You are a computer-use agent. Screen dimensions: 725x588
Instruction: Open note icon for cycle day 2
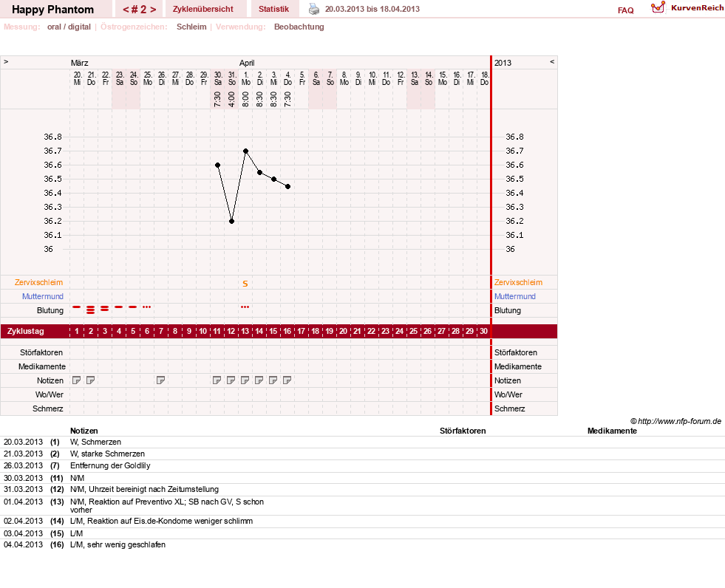(x=91, y=380)
